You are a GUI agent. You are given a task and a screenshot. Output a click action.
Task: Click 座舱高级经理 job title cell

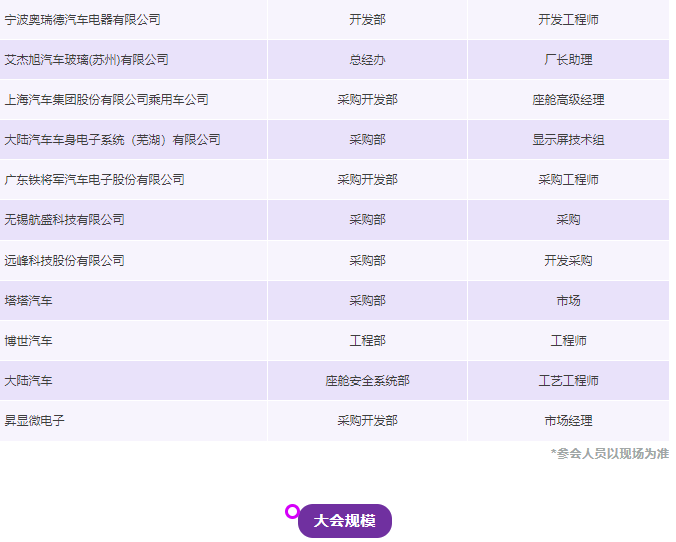tap(568, 100)
